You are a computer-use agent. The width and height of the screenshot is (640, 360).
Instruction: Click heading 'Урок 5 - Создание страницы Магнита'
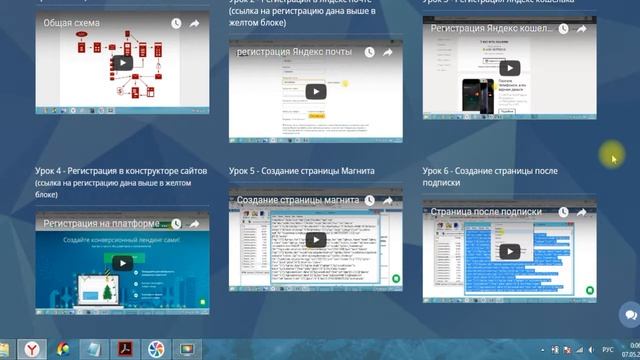(302, 171)
